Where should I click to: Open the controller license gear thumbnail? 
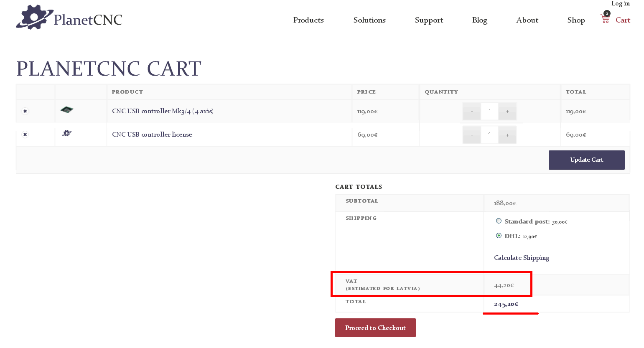click(x=67, y=133)
